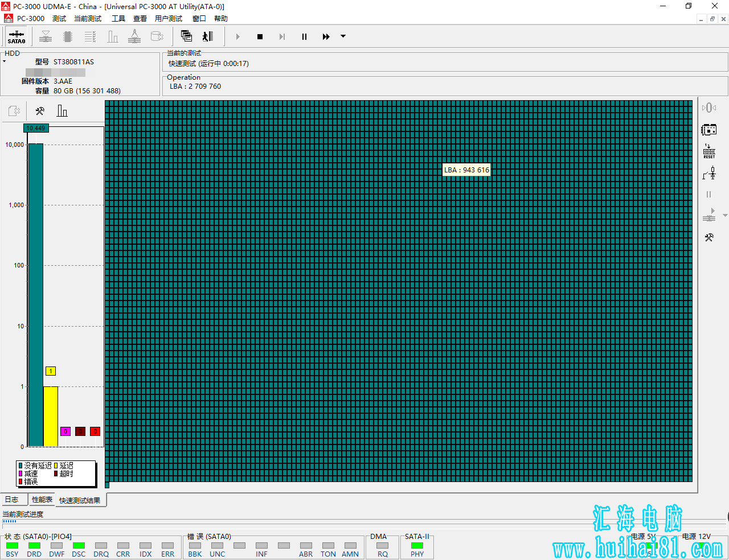
Task: Open the wrench-hammer tools icon in right sidebar
Action: [709, 237]
